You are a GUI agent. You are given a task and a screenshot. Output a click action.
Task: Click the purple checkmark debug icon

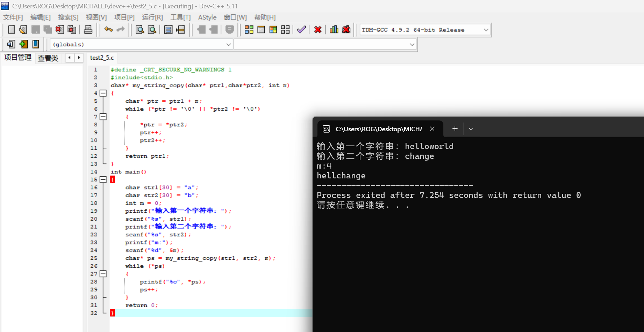[301, 30]
